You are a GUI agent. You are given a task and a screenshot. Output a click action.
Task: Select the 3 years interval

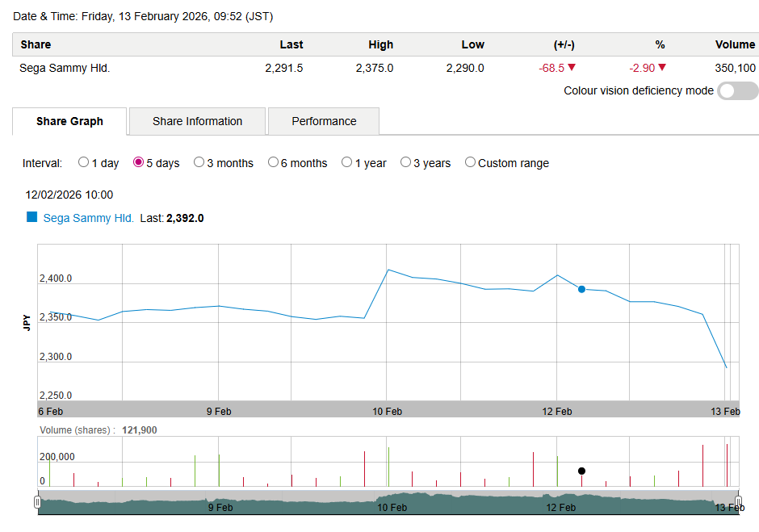pyautogui.click(x=405, y=162)
